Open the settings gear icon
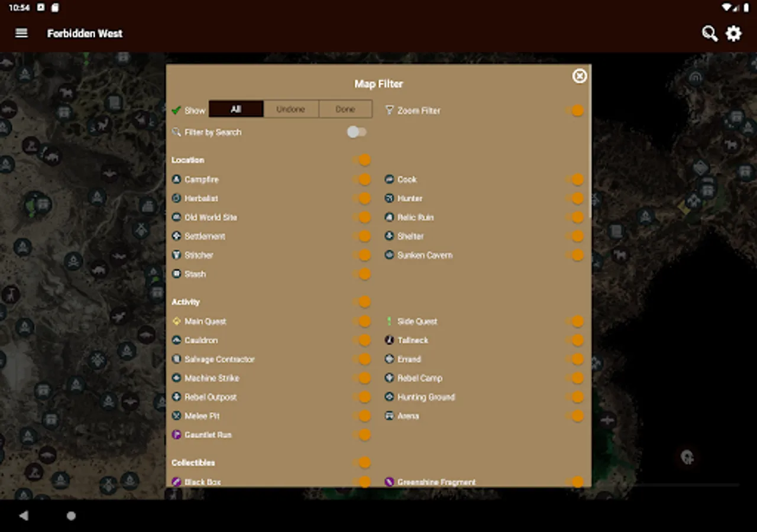This screenshot has height=532, width=757. (734, 34)
